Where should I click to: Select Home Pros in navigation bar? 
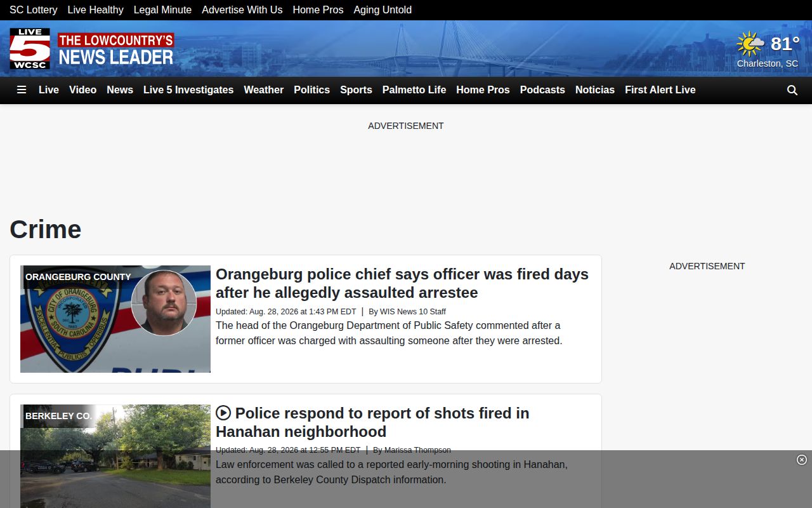[x=483, y=90]
